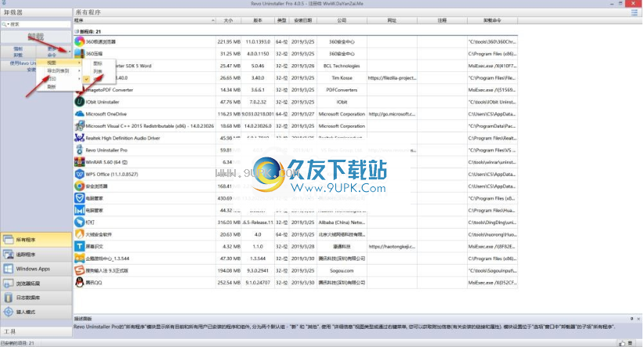Click the Alibaba (China) company cell
The image size is (644, 350).
pos(342,222)
